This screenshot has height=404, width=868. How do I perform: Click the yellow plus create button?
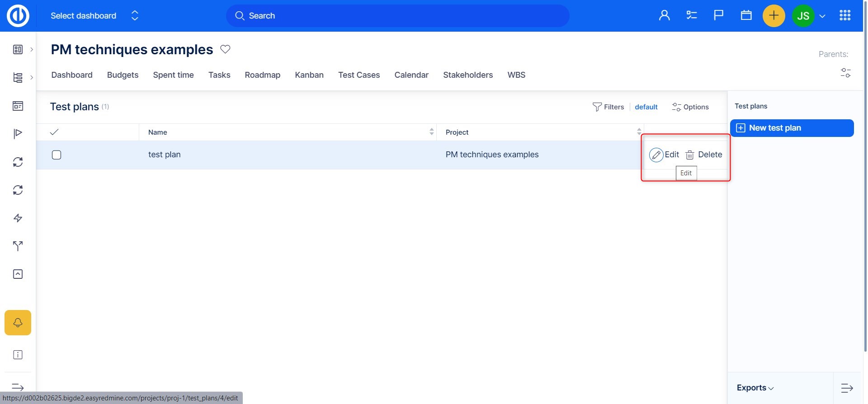click(x=774, y=16)
